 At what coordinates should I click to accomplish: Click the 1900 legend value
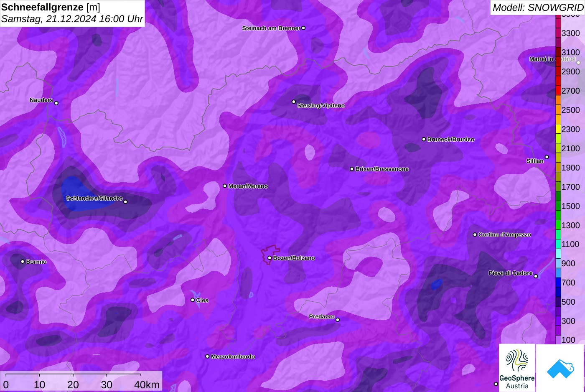point(571,168)
